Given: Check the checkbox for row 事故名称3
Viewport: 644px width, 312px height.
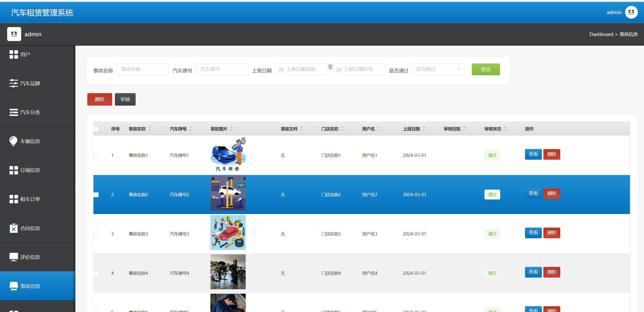Looking at the screenshot, I should tap(96, 234).
